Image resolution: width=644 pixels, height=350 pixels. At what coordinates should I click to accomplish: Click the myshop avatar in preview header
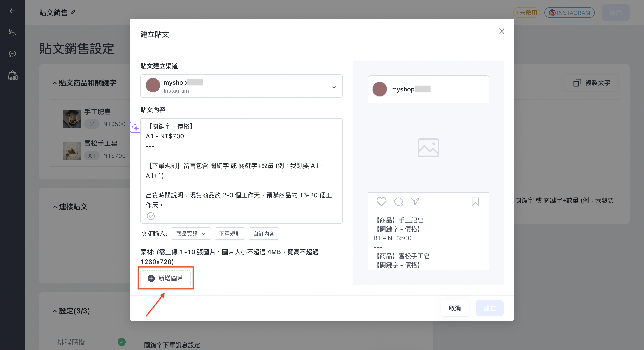coord(379,89)
